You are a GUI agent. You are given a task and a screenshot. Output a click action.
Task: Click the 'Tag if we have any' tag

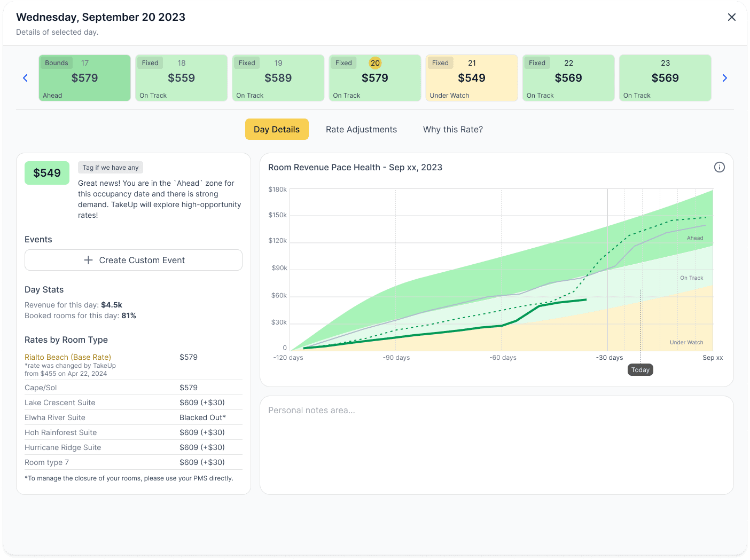(x=111, y=167)
